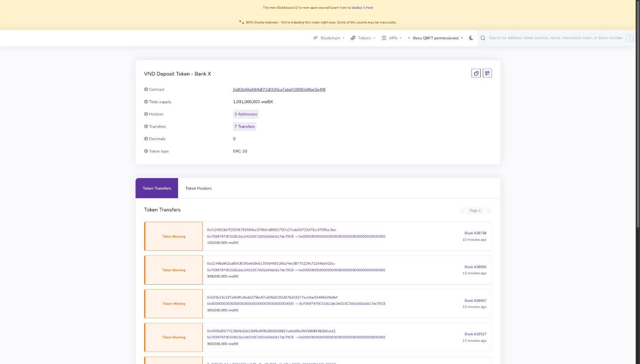
Task: Click the info icon beside Holders
Action: tap(146, 114)
